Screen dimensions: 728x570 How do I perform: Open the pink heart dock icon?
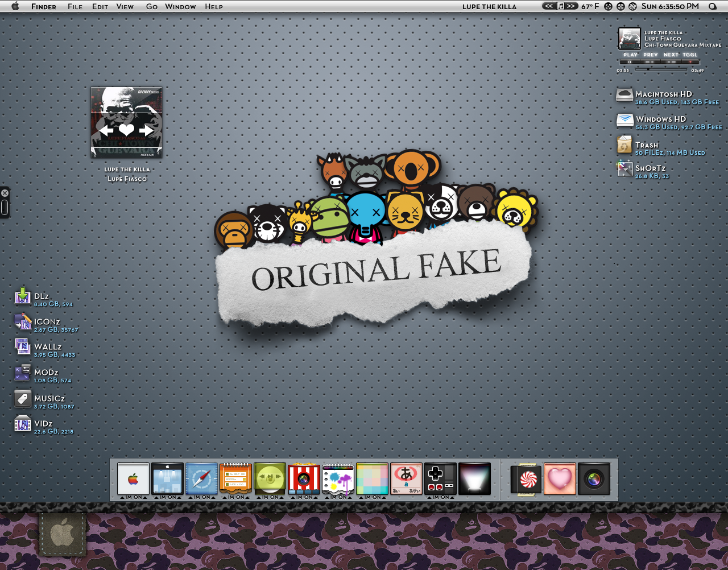click(x=560, y=479)
